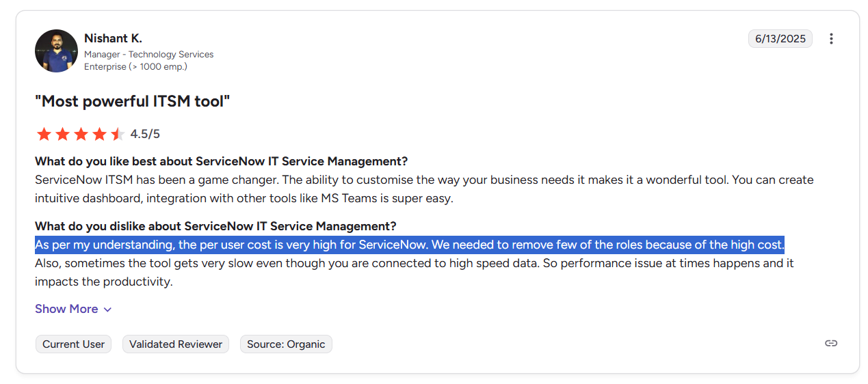Select the Current User tag

point(73,344)
